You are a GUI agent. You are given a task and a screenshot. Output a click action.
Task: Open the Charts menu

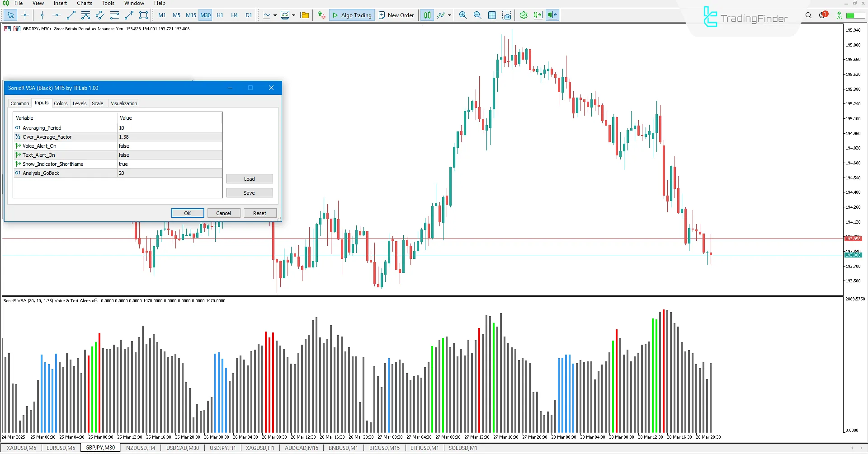[x=84, y=3]
